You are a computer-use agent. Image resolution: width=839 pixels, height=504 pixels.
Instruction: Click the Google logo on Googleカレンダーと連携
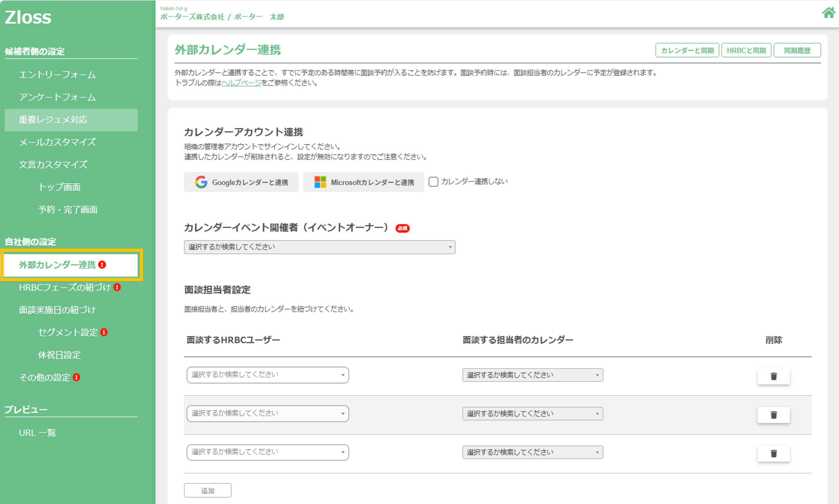pos(201,182)
